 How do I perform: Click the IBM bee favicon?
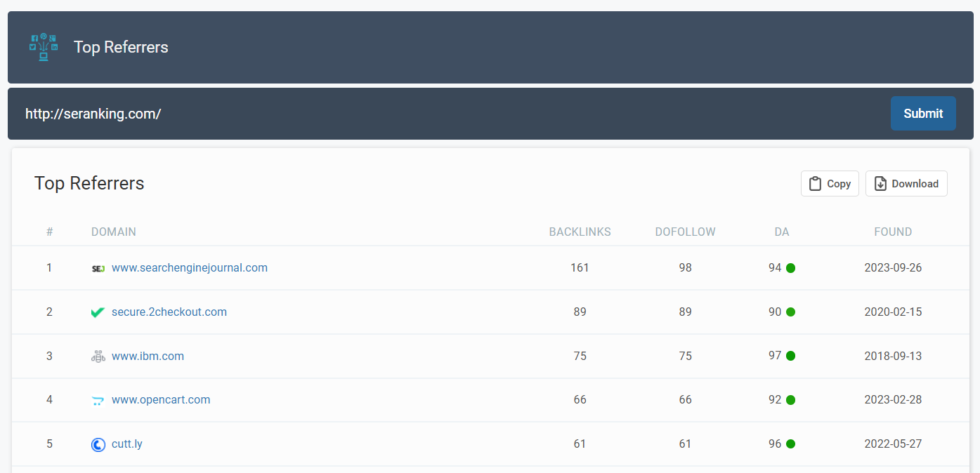[98, 357]
